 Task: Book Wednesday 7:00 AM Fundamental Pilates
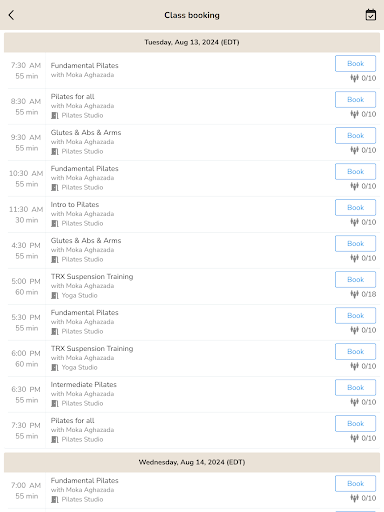coord(355,484)
